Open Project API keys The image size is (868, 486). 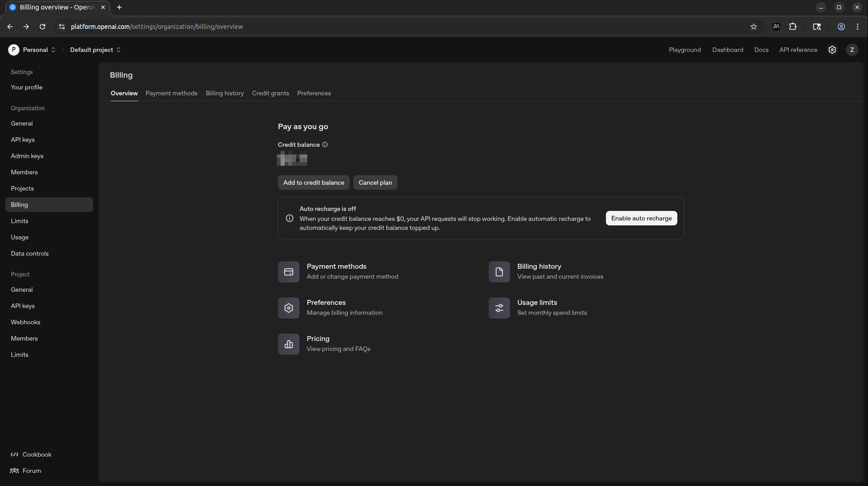pyautogui.click(x=49, y=306)
